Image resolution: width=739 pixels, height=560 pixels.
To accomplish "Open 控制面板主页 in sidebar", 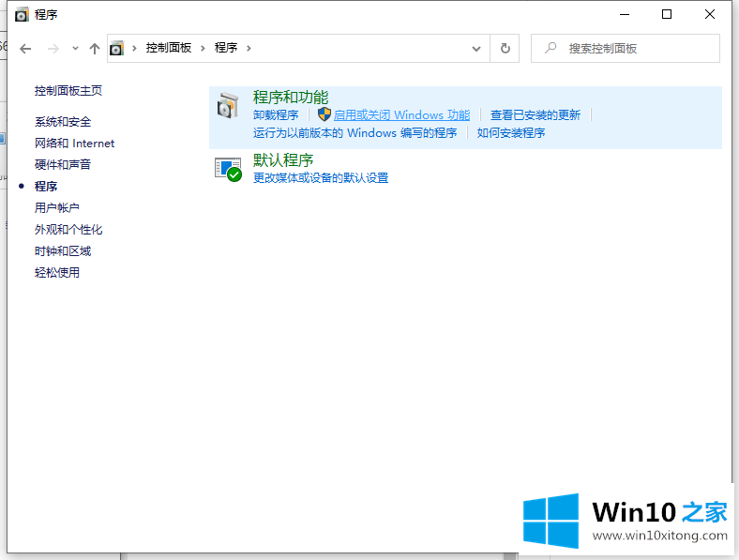I will click(68, 91).
